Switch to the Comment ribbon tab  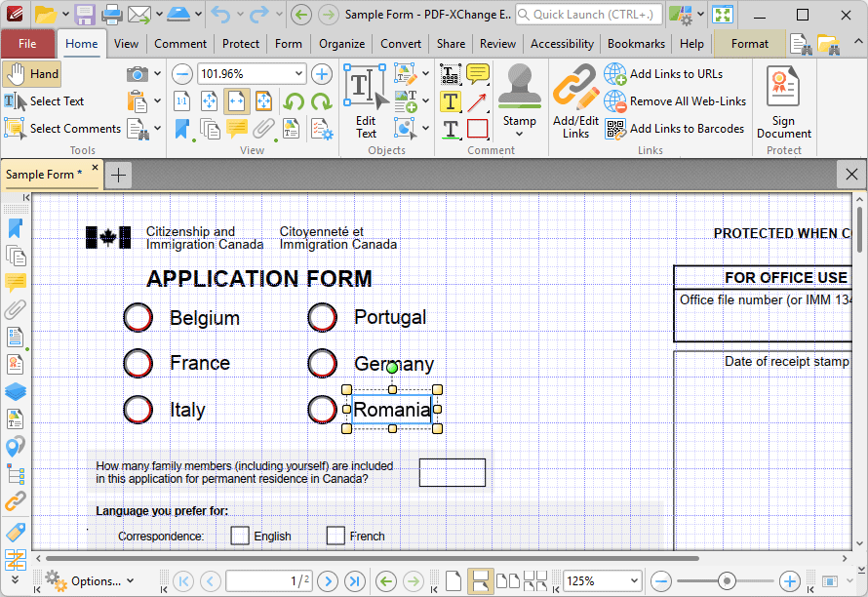(179, 44)
